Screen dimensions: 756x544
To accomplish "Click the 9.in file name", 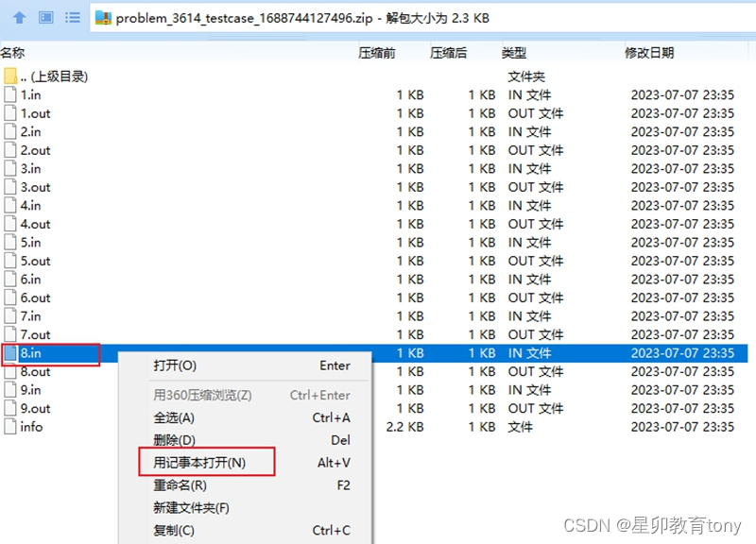I will pyautogui.click(x=30, y=390).
